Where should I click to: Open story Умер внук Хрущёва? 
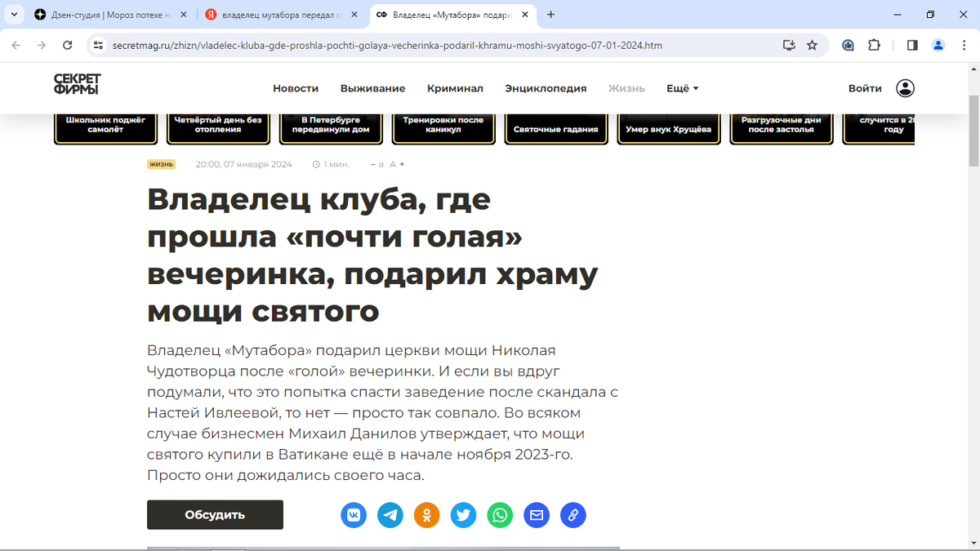coord(668,128)
